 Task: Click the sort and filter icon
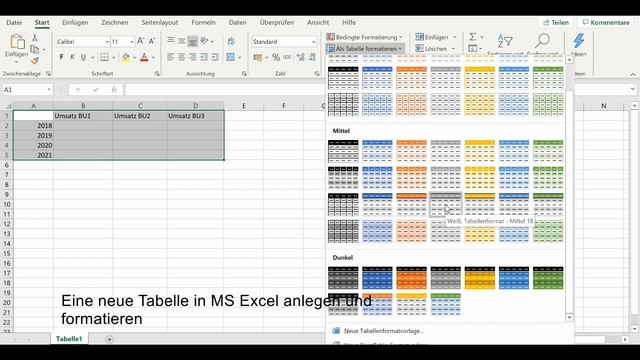(505, 41)
